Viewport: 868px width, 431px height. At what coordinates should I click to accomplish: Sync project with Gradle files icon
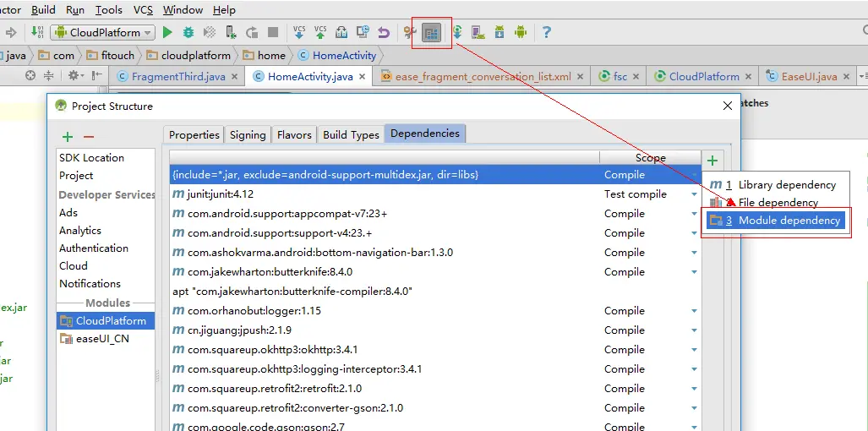point(457,32)
